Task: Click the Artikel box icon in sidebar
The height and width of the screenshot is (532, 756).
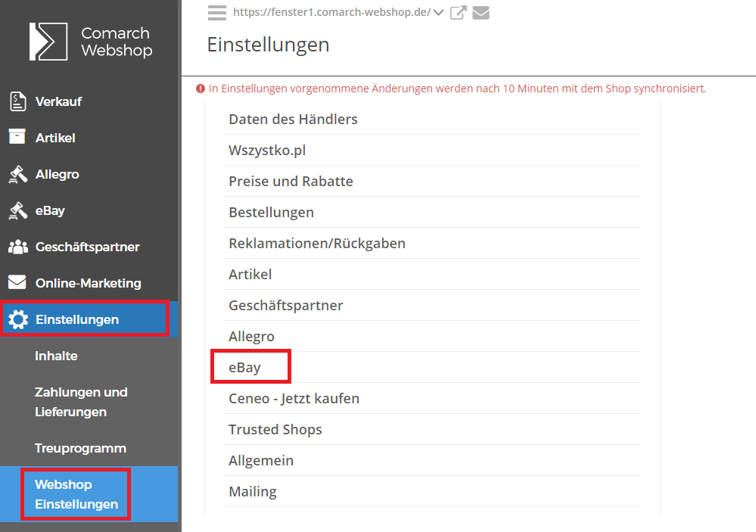Action: click(17, 137)
